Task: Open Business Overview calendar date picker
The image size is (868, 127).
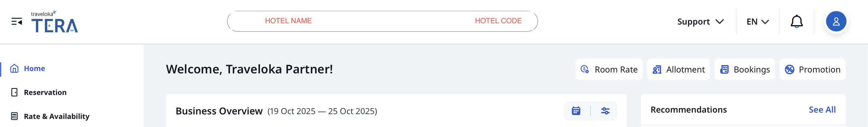Action: tap(576, 111)
